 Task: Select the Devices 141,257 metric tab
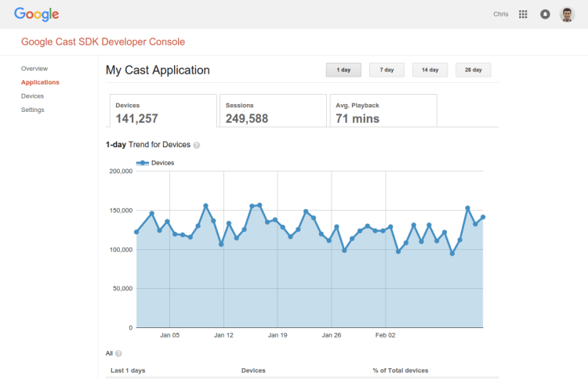[163, 111]
